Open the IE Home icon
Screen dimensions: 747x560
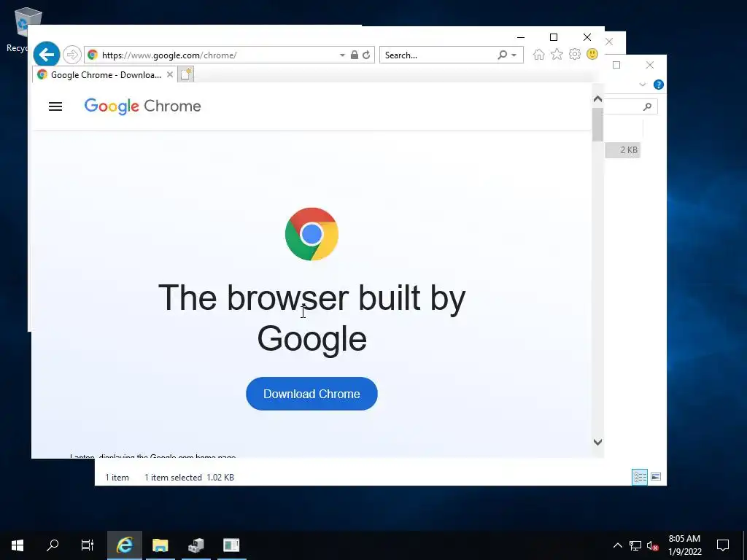539,54
